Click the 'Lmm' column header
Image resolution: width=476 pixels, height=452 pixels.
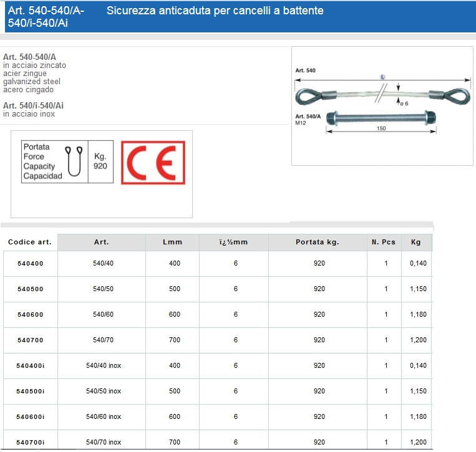click(172, 242)
